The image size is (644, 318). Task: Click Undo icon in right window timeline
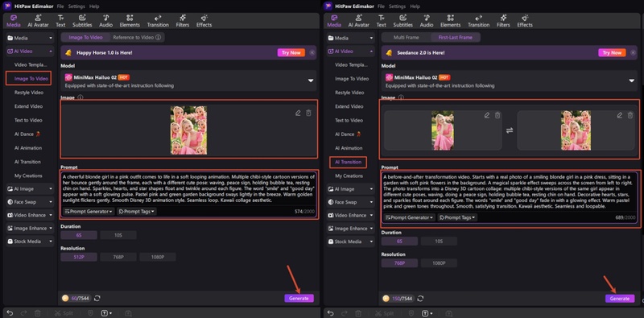[x=331, y=313]
